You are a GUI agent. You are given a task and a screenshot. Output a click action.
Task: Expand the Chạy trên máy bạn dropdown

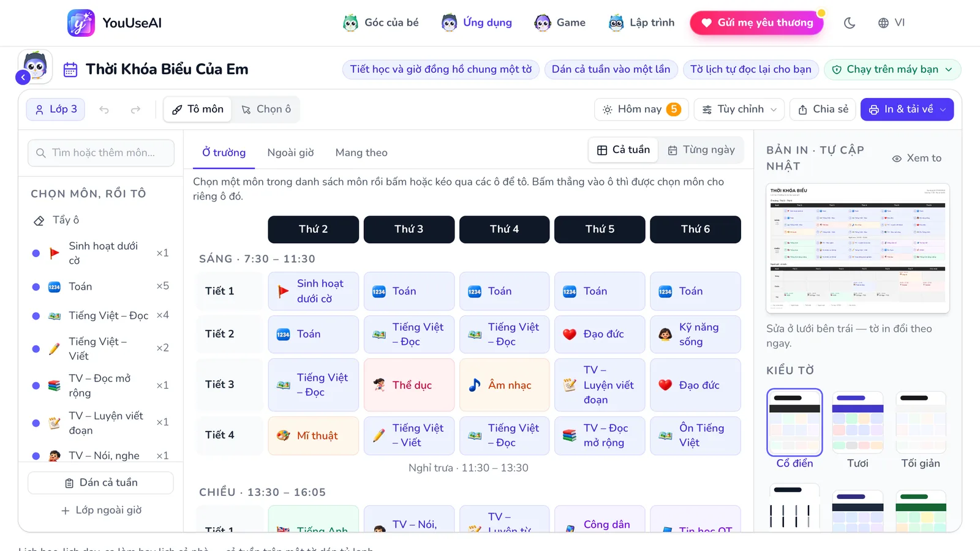pyautogui.click(x=892, y=69)
